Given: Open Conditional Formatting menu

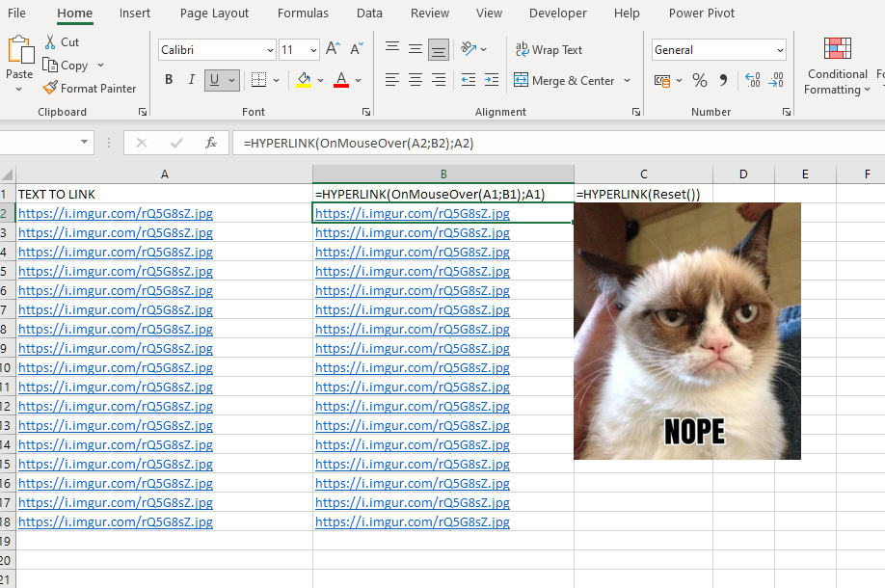Looking at the screenshot, I should (x=838, y=66).
